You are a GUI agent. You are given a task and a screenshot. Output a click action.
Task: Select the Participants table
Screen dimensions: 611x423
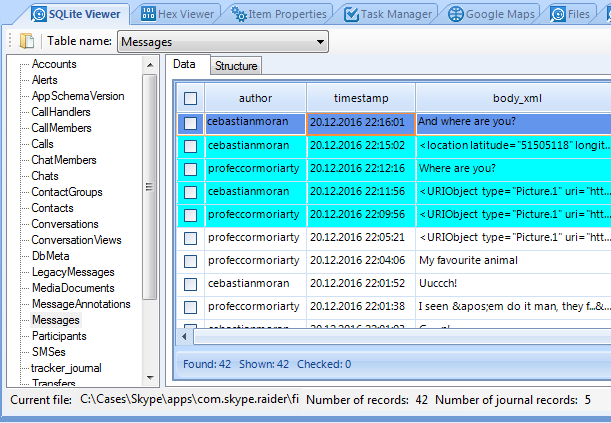59,336
